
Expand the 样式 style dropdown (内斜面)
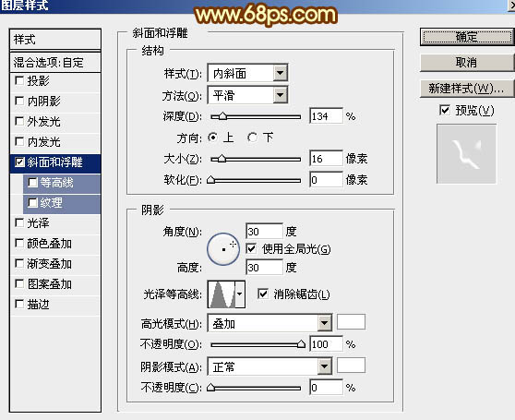click(x=281, y=73)
